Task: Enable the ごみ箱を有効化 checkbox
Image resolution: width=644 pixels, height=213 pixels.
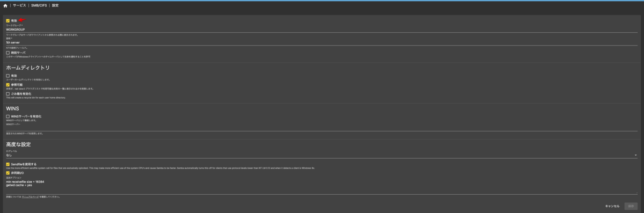Action: (x=8, y=94)
